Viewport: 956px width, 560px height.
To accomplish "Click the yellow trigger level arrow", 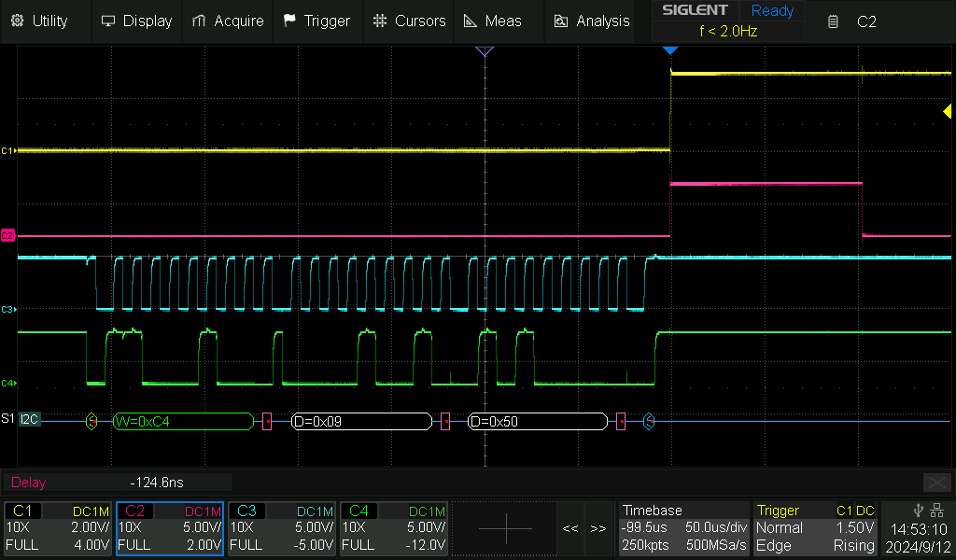I will (x=947, y=112).
